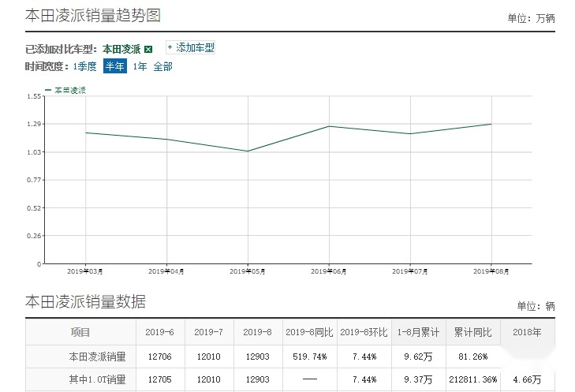Click the 本田凌派销量 row label
This screenshot has width=575, height=392.
pyautogui.click(x=97, y=357)
